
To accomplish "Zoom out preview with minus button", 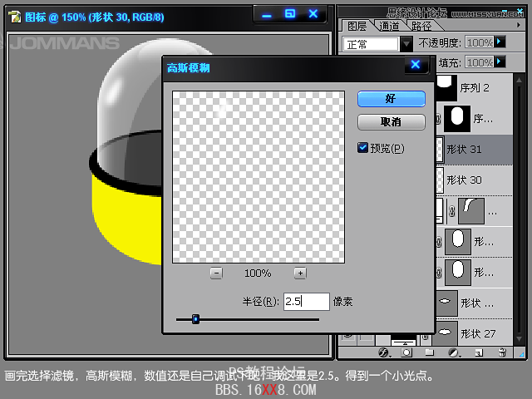I will pos(216,273).
